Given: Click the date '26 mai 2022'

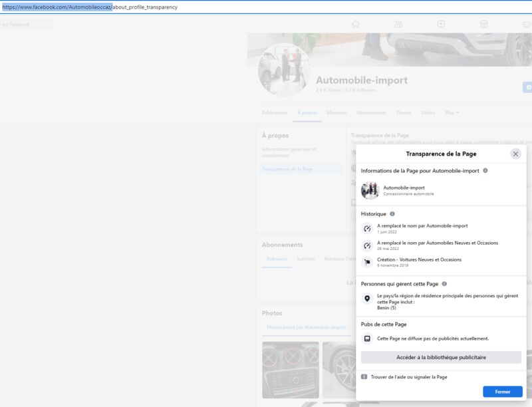Looking at the screenshot, I should coord(388,249).
